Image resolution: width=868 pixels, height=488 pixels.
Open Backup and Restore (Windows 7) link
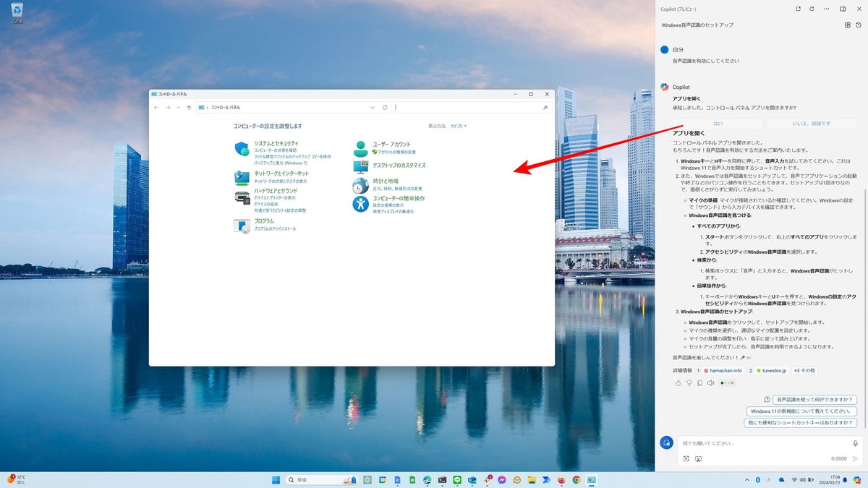click(x=281, y=163)
